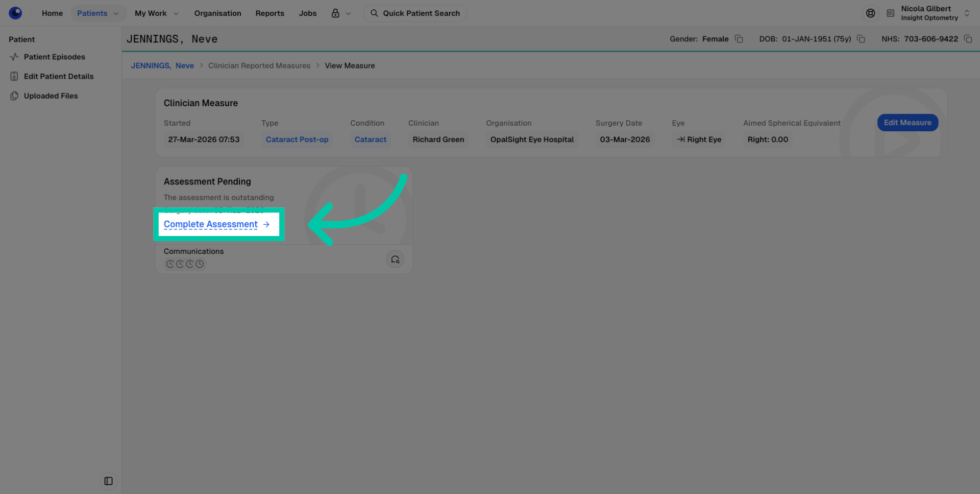
Task: Click the Patient Episodes pulse icon
Action: 14,57
